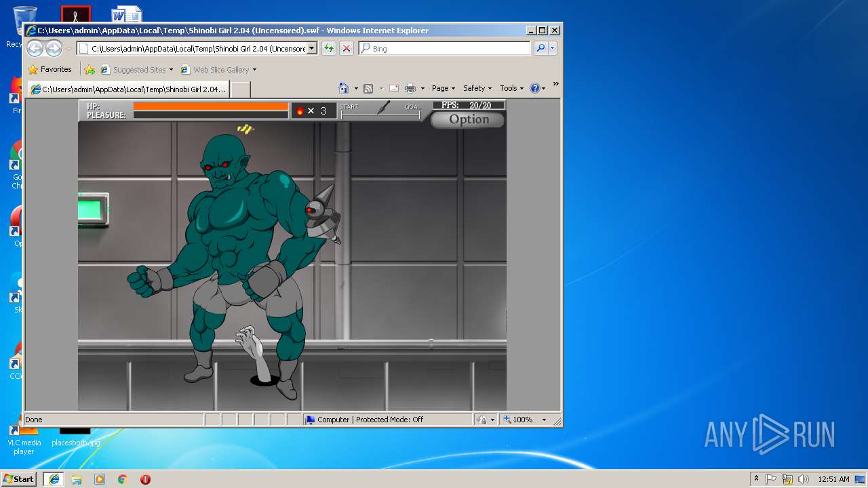The height and width of the screenshot is (488, 868).
Task: Click the flying drill drone enemy
Action: pyautogui.click(x=322, y=214)
